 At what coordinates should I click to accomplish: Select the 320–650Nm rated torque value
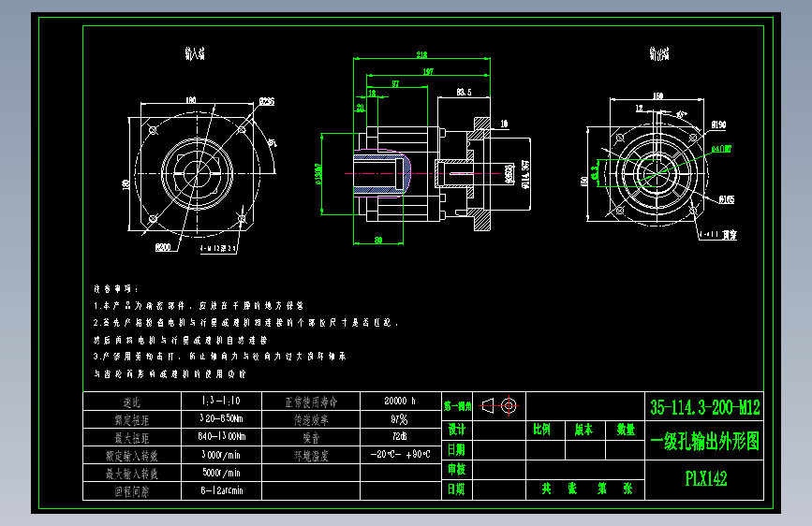click(221, 418)
